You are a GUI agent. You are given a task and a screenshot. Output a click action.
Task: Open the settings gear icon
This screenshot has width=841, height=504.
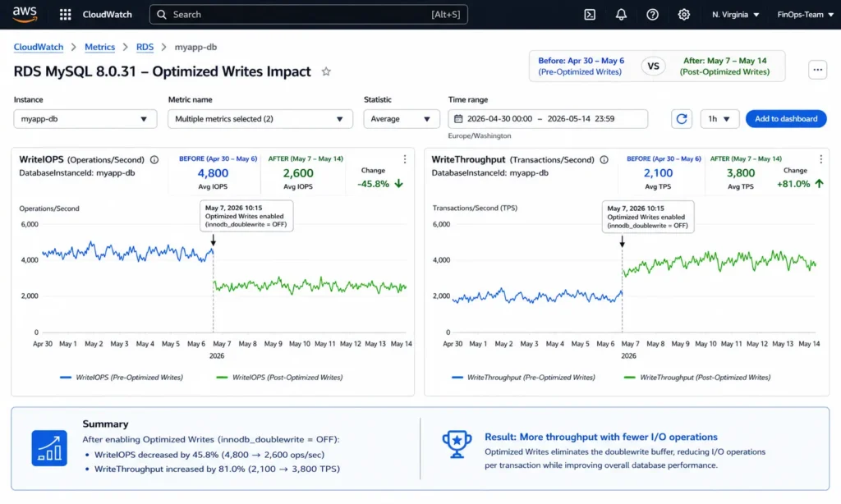684,15
